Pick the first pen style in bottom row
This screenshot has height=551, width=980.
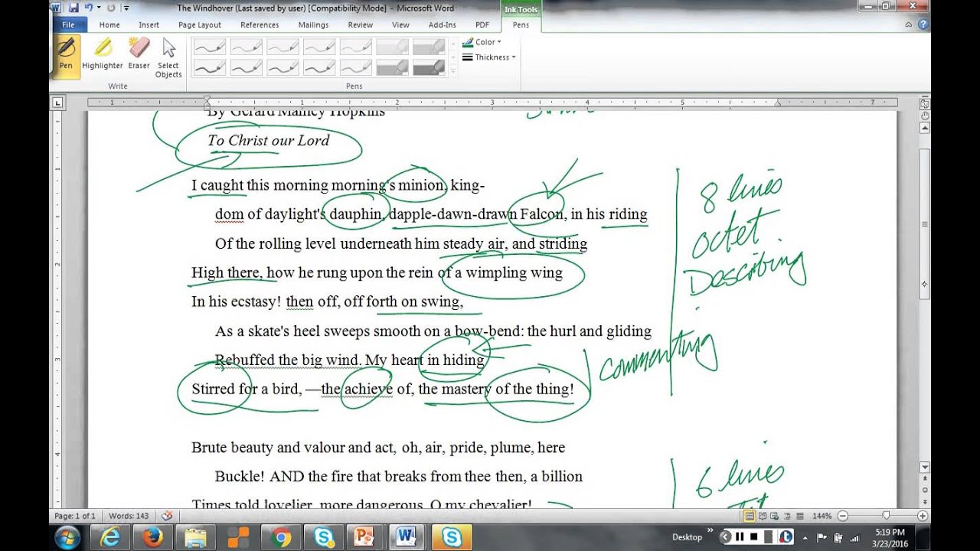210,67
